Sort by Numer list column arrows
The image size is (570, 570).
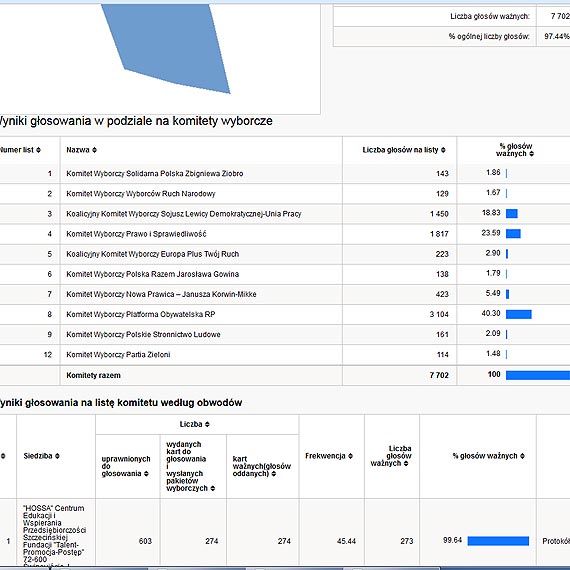click(39, 150)
